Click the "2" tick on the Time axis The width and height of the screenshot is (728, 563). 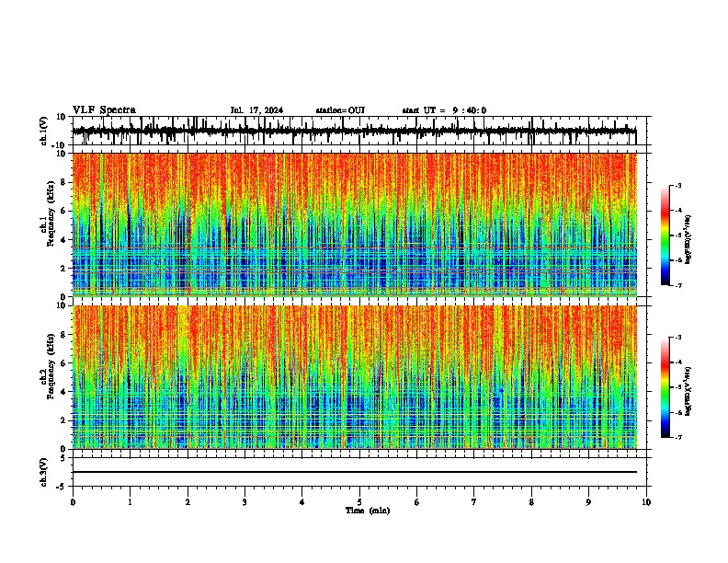(x=188, y=502)
